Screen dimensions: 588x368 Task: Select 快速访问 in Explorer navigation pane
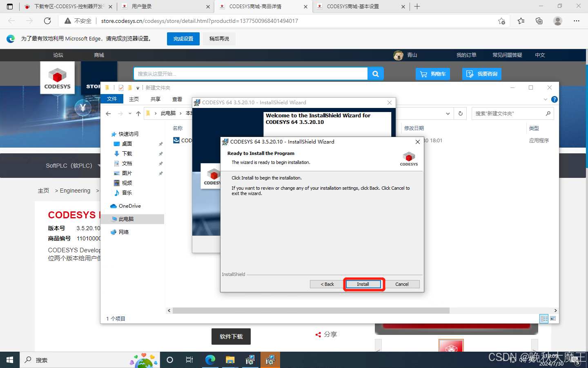point(128,134)
